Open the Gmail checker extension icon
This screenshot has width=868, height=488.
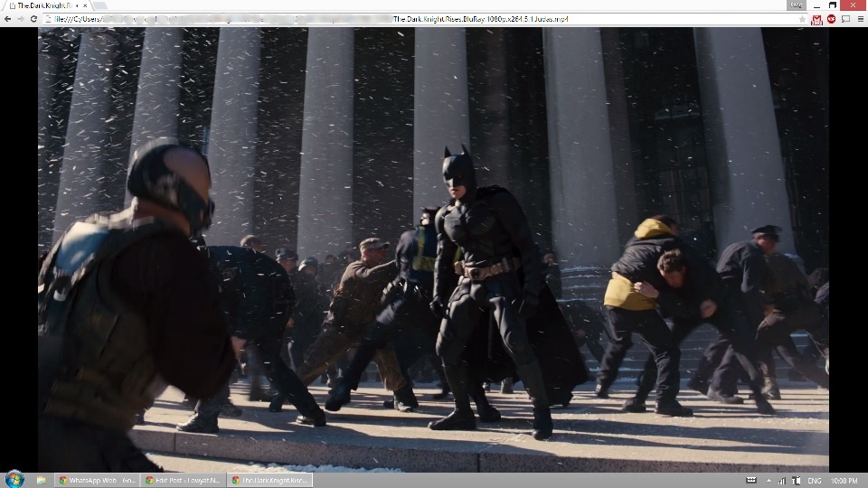point(817,19)
